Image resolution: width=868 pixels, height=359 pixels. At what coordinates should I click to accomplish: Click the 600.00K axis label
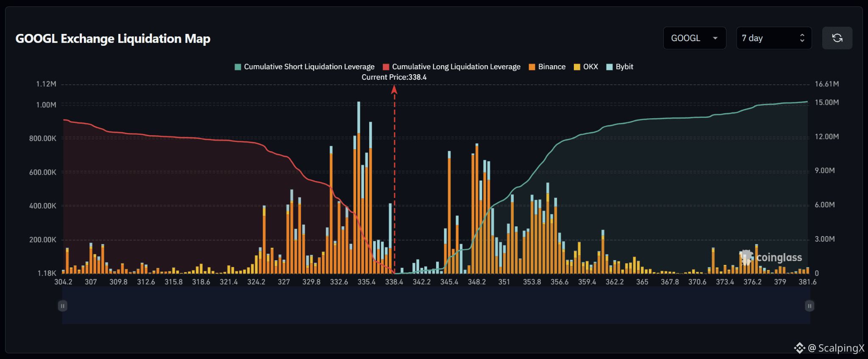(x=43, y=172)
